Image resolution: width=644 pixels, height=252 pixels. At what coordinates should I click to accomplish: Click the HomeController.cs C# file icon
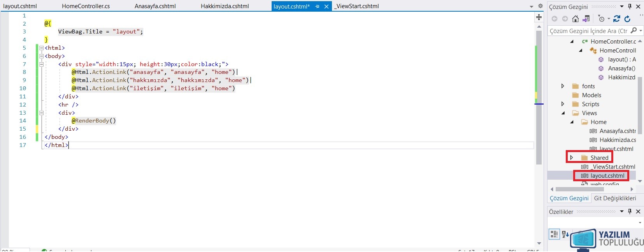click(x=584, y=41)
